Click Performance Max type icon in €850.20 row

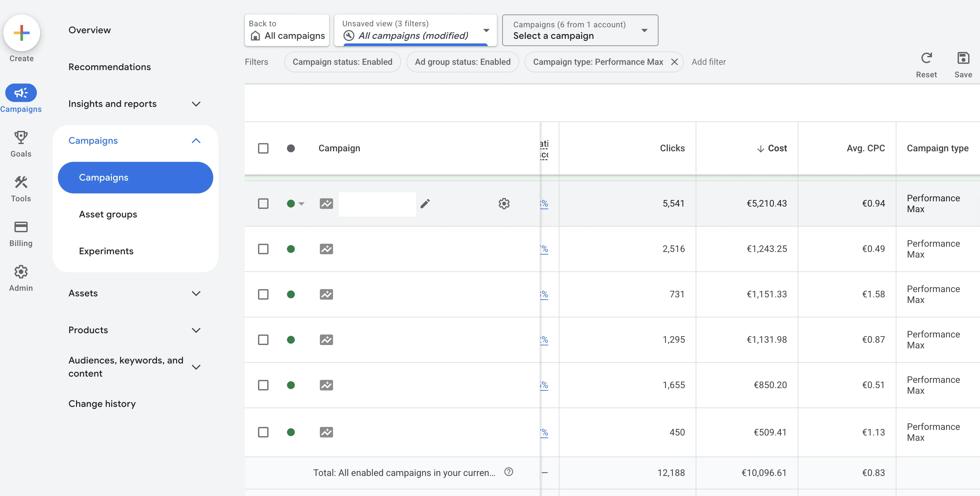click(x=326, y=385)
